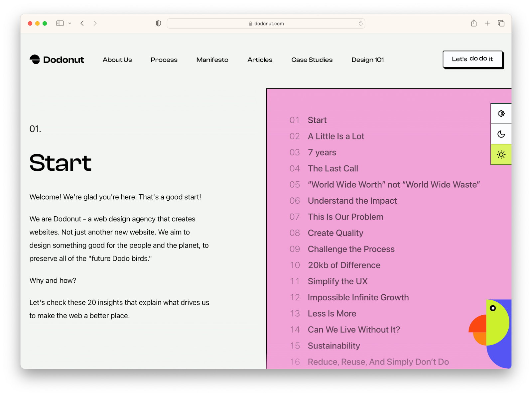Go to Less Is More chapter
Screen dimensions: 532x396
point(323,314)
